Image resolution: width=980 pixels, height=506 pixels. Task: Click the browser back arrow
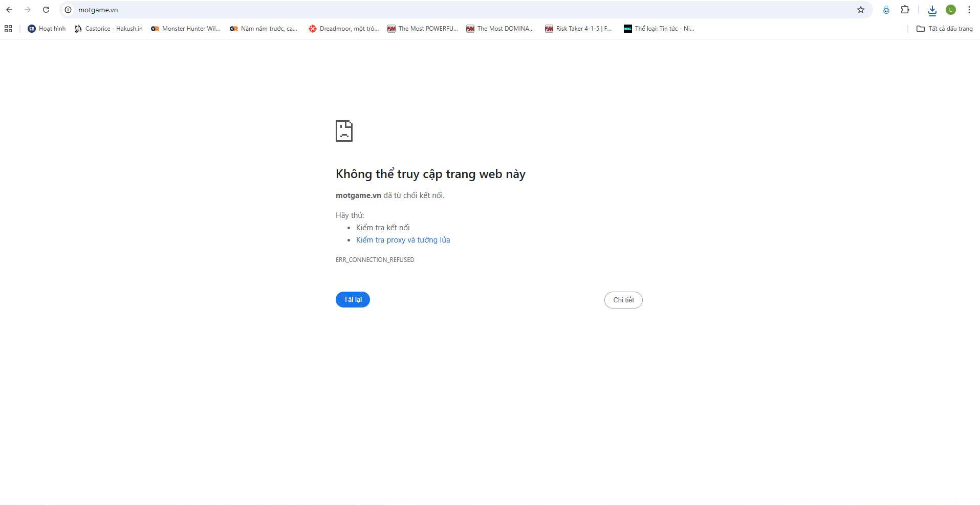tap(9, 10)
